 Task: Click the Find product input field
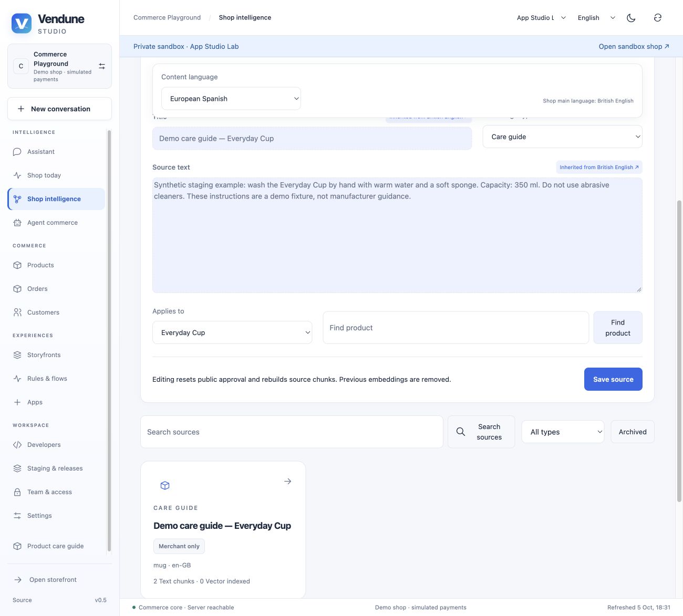click(456, 328)
